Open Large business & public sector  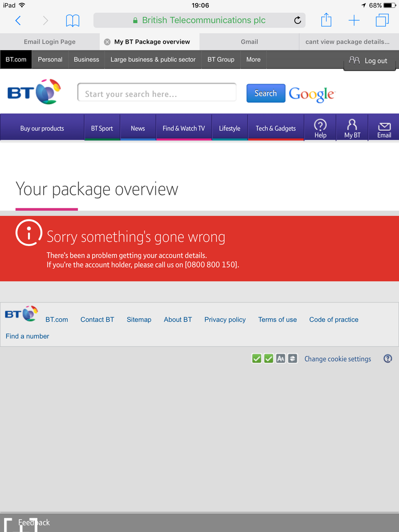153,59
